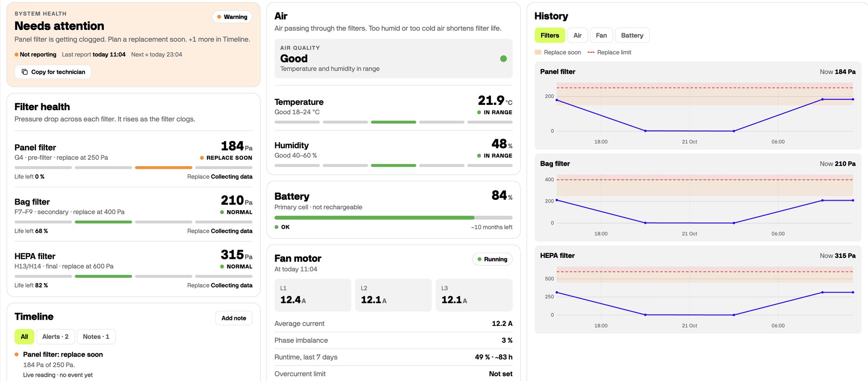Click the Average current 12.2 A value
This screenshot has height=381, width=868.
coord(502,323)
